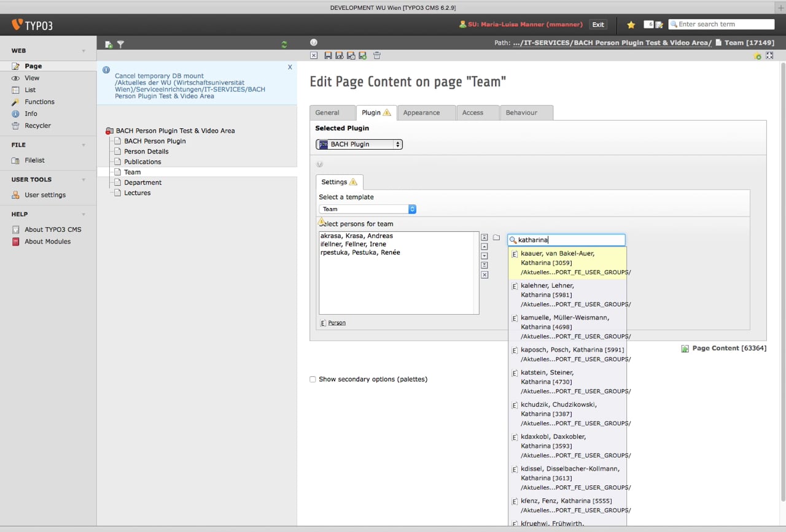This screenshot has height=532, width=786.
Task: Create a new page in the page tree toolbar
Action: point(109,44)
